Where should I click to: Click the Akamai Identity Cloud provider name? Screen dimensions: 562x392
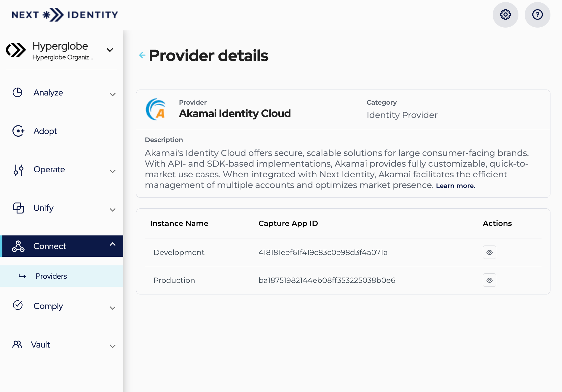235,114
